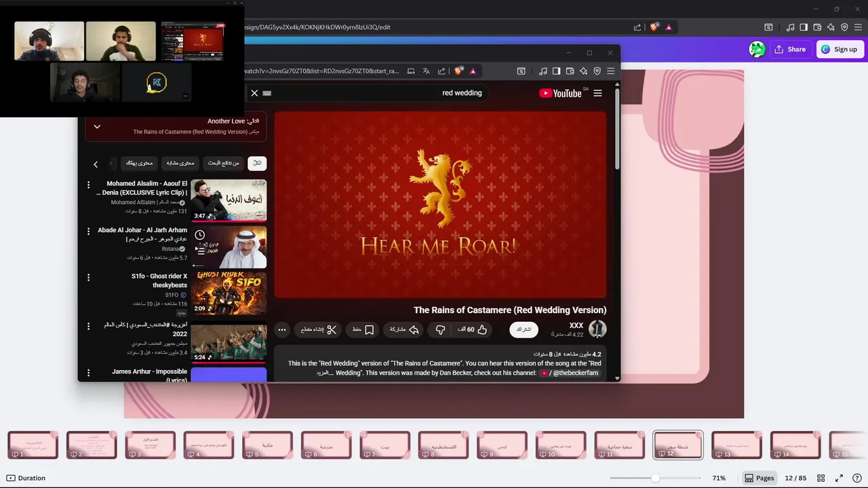Open the Abade Al Johar video title

pyautogui.click(x=143, y=235)
